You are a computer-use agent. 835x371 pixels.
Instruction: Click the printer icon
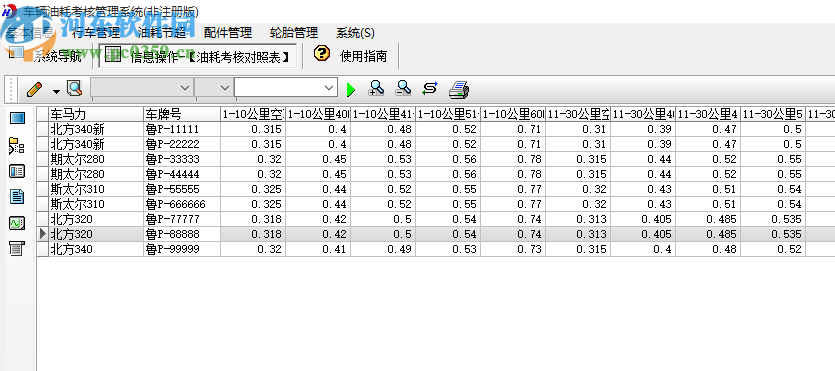[459, 89]
